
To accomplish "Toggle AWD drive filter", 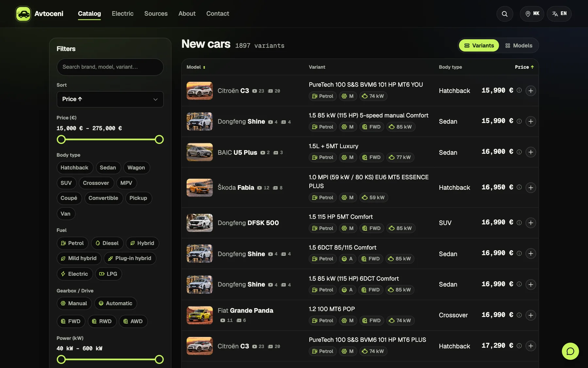I will (x=133, y=321).
